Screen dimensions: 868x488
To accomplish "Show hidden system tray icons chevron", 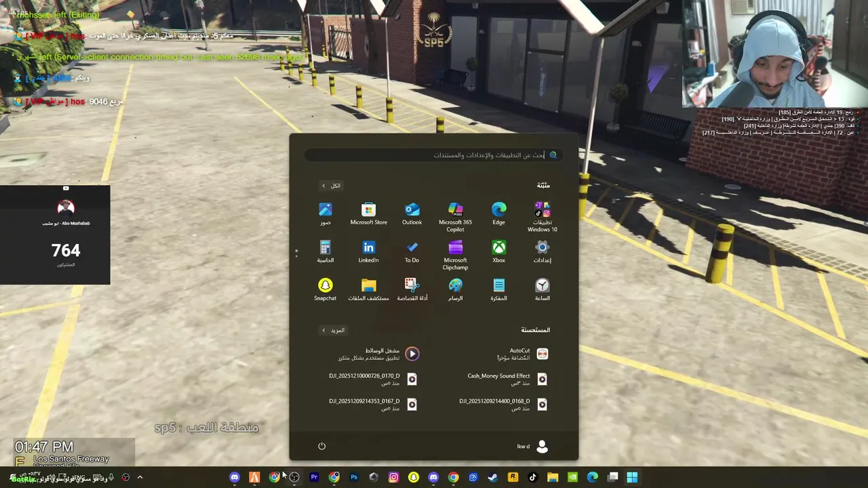I will (x=140, y=477).
